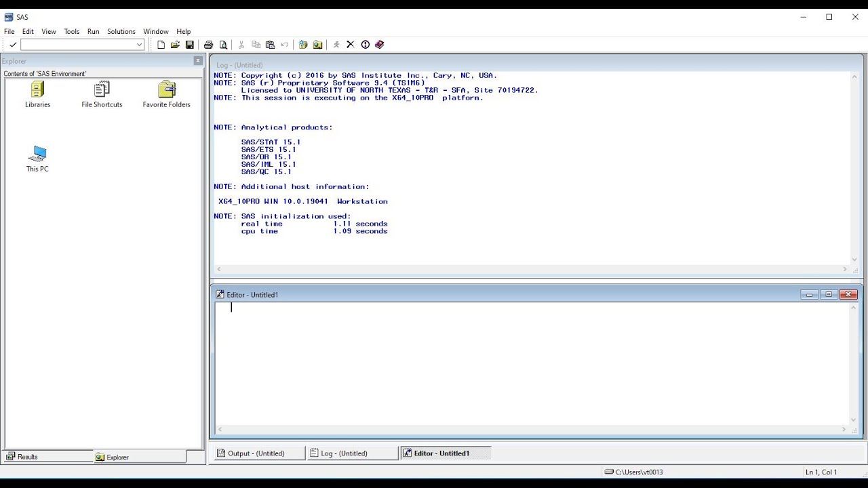Screen dimensions: 868x488
Task: Close the Explorer pane with its X
Action: click(198, 61)
